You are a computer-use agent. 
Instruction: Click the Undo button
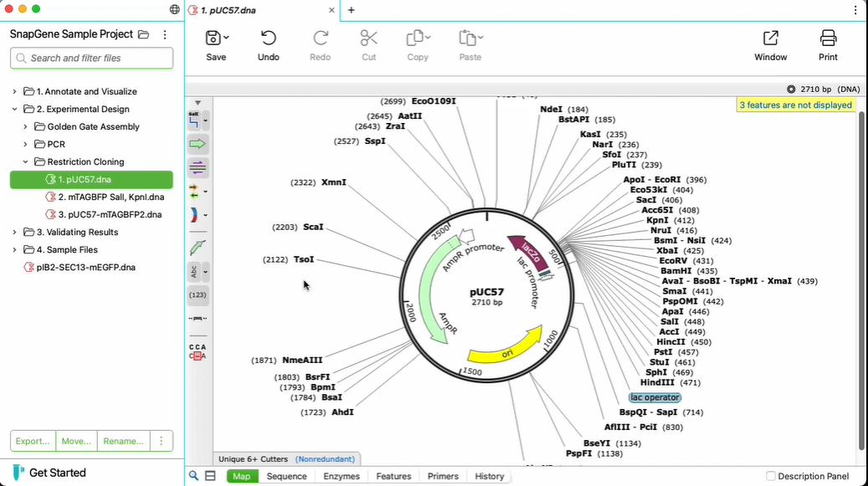click(x=269, y=45)
